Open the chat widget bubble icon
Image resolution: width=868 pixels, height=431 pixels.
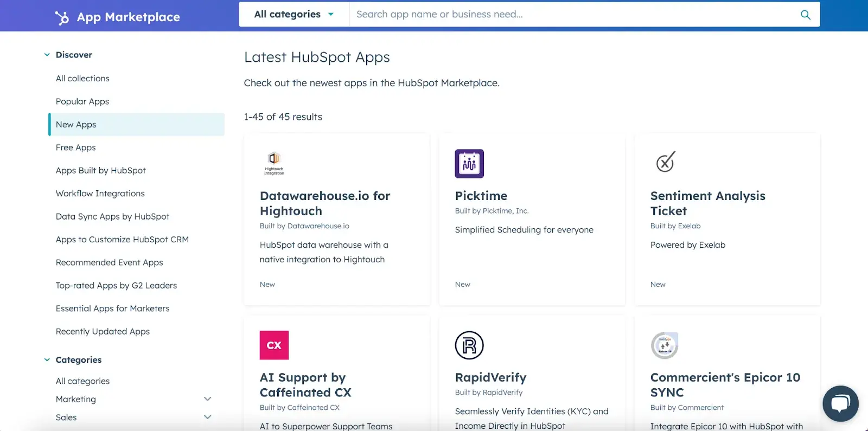click(x=840, y=403)
